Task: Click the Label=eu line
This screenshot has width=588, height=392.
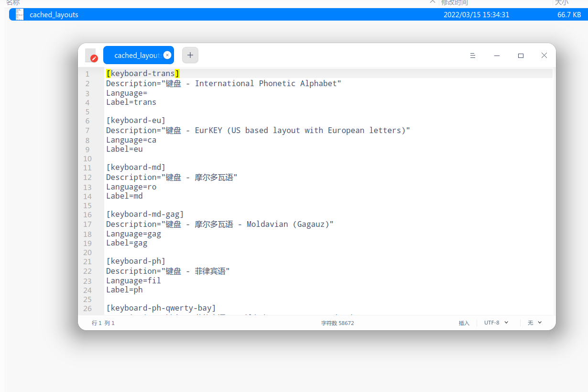Action: tap(124, 149)
